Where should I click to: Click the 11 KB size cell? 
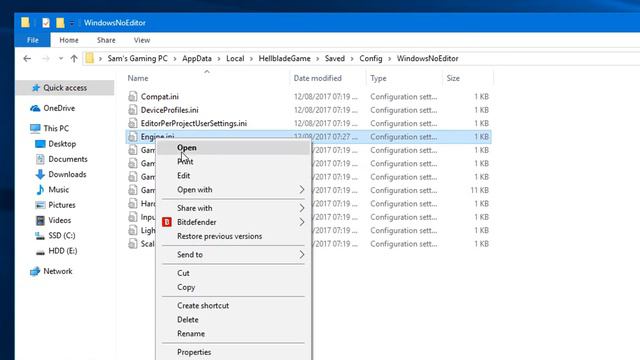coord(480,190)
